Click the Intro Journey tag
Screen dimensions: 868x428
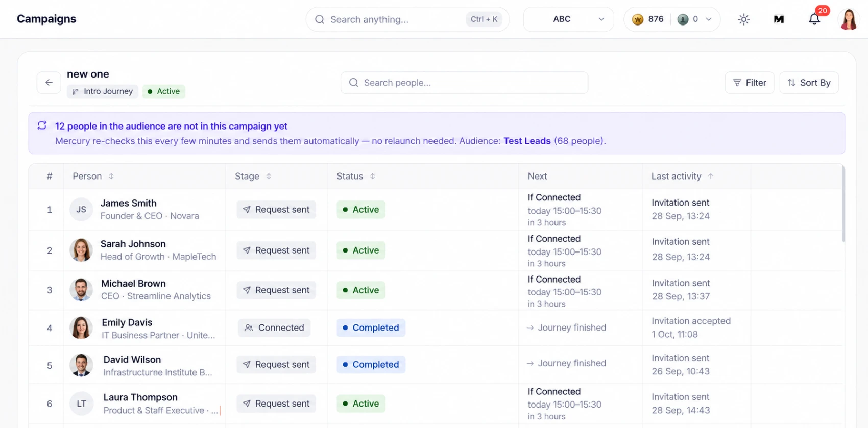tap(103, 91)
